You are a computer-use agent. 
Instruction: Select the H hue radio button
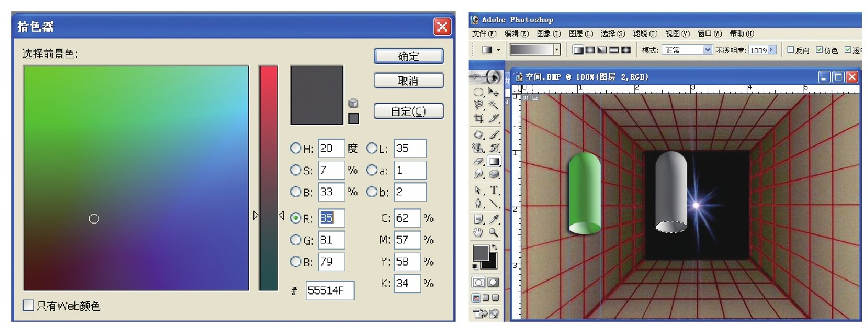coord(296,148)
